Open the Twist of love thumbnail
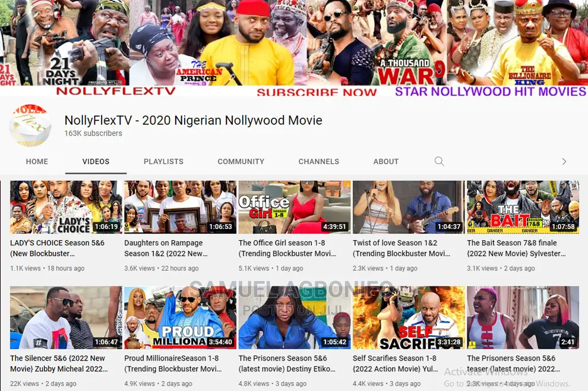588x391 pixels. click(409, 207)
